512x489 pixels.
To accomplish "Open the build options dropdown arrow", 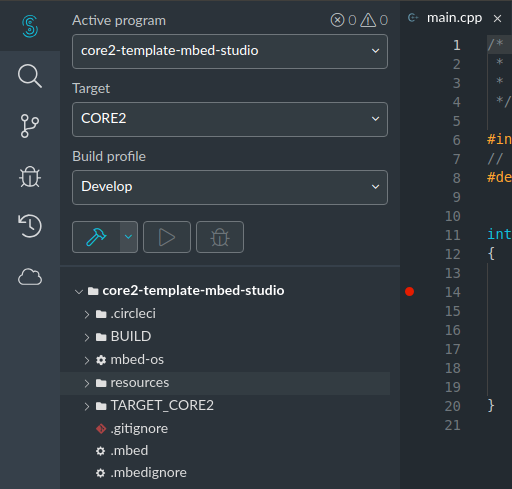I will click(x=129, y=237).
